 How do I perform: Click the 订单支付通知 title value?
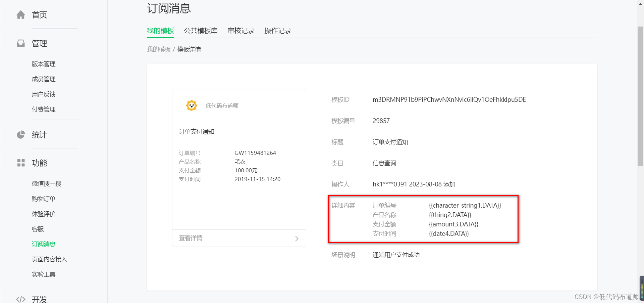point(390,142)
